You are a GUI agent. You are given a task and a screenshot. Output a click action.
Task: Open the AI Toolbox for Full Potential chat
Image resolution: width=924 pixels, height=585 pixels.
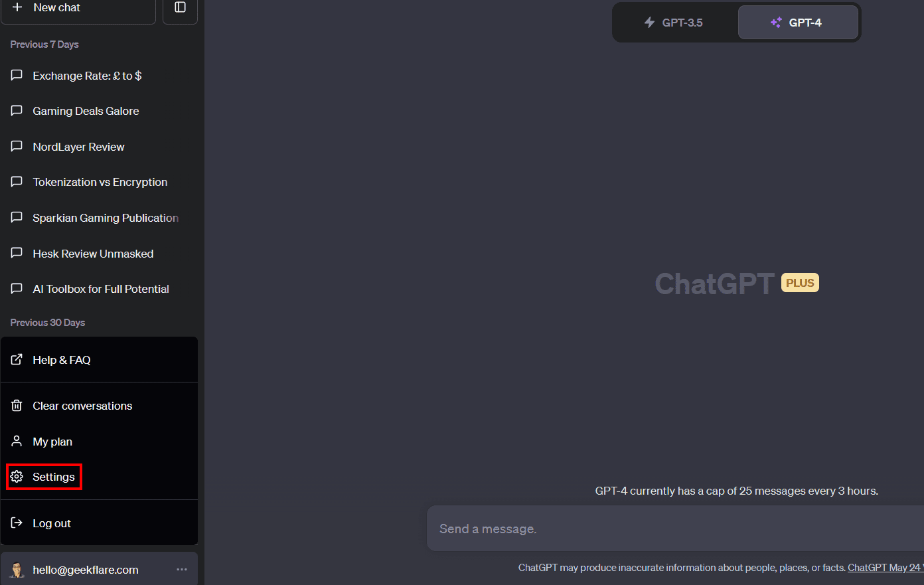click(x=100, y=288)
